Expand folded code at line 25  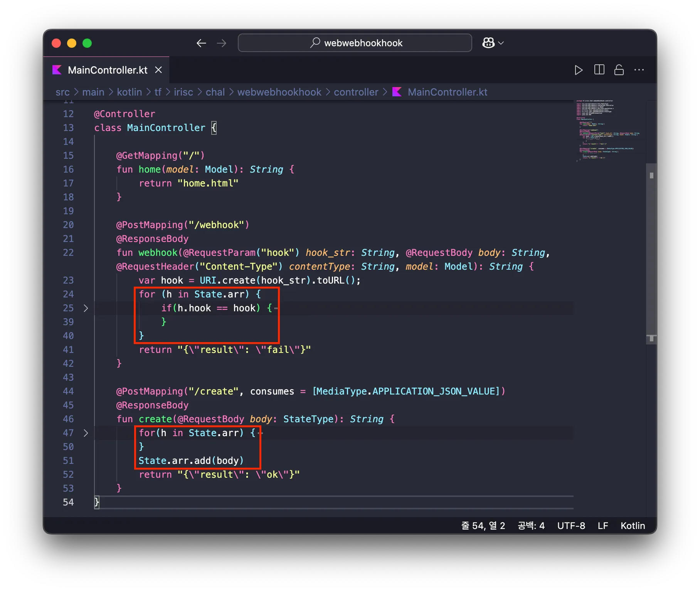click(x=86, y=308)
